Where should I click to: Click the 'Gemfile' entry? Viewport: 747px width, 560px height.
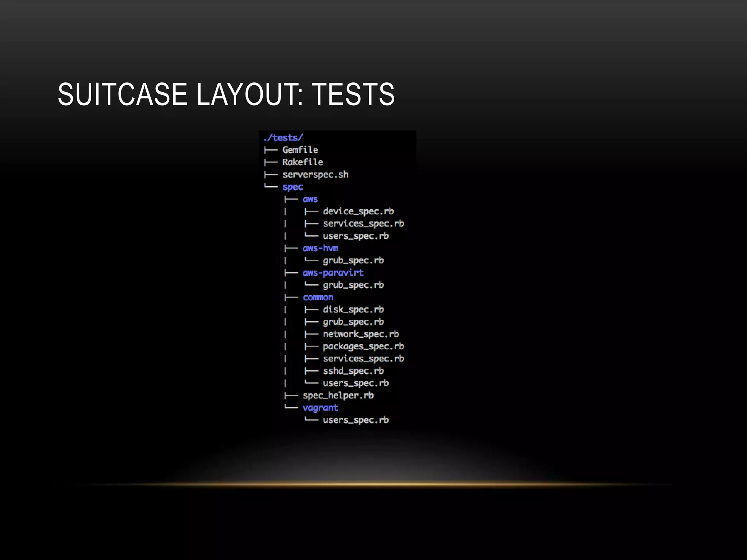click(x=300, y=150)
